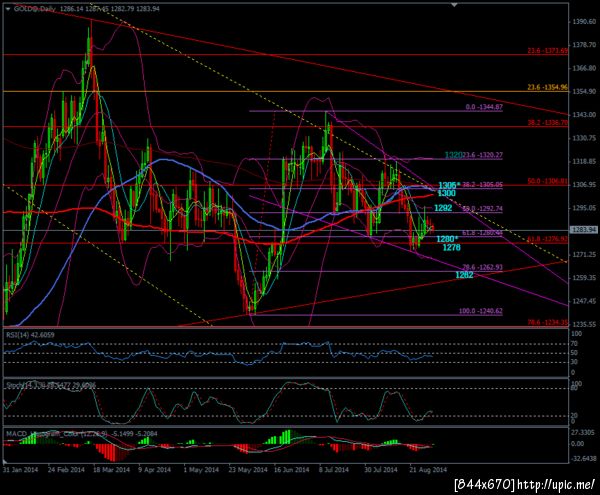Select the red Fibonacci label 50.0 -1306.81
600x495 pixels.
[x=548, y=181]
